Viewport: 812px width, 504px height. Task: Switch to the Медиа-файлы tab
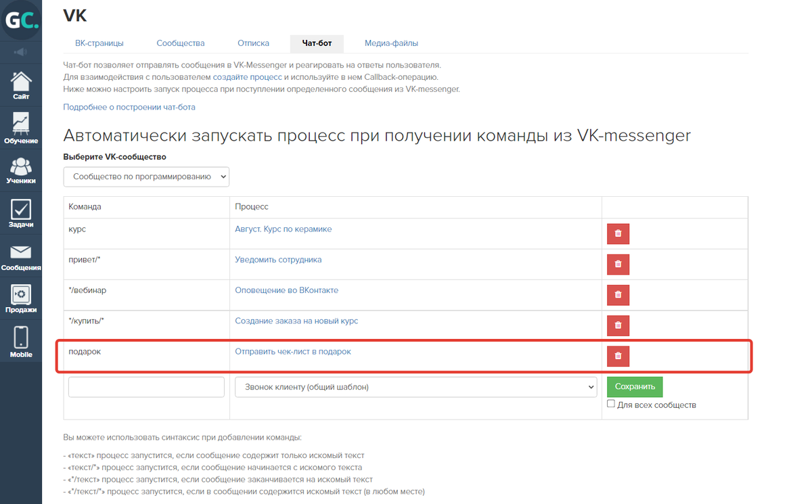click(391, 43)
